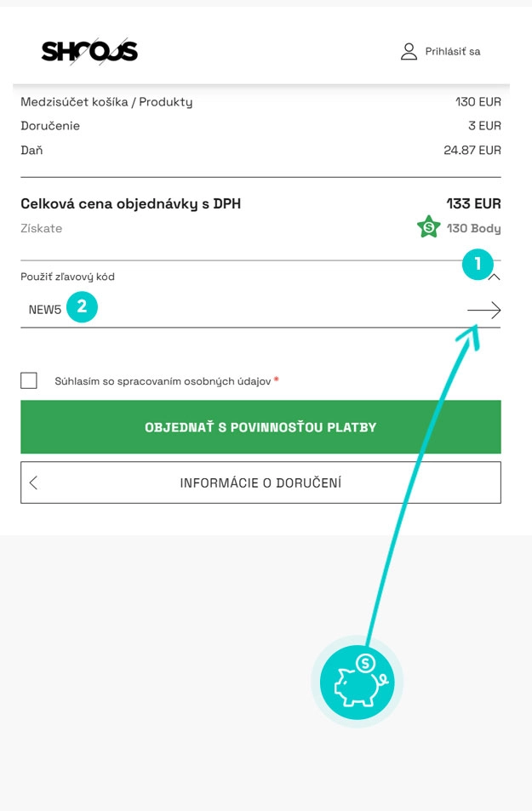Click the SHOOOS logo
The width and height of the screenshot is (532, 811).
point(89,51)
